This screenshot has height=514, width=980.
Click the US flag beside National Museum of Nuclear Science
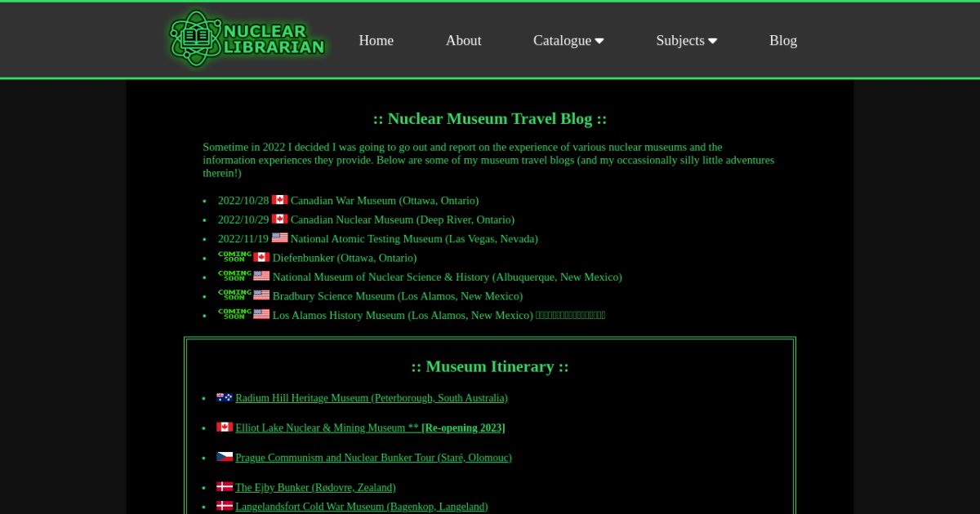(261, 275)
